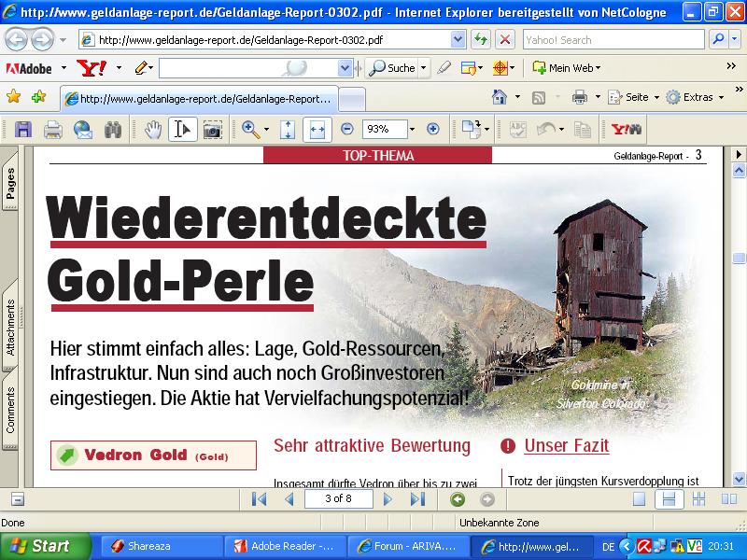Click the Yahoo! Search box
The image size is (747, 560).
(x=613, y=40)
